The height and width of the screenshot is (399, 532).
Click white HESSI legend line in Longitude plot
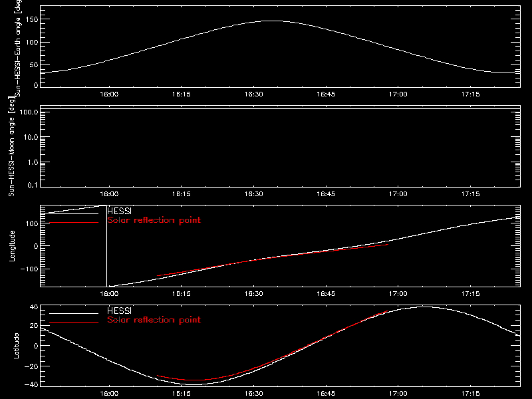74,213
